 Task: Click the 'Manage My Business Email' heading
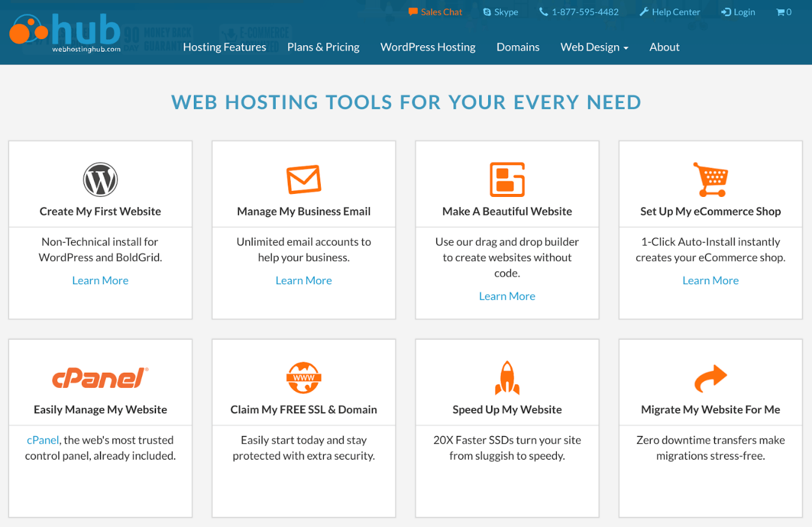(x=304, y=211)
